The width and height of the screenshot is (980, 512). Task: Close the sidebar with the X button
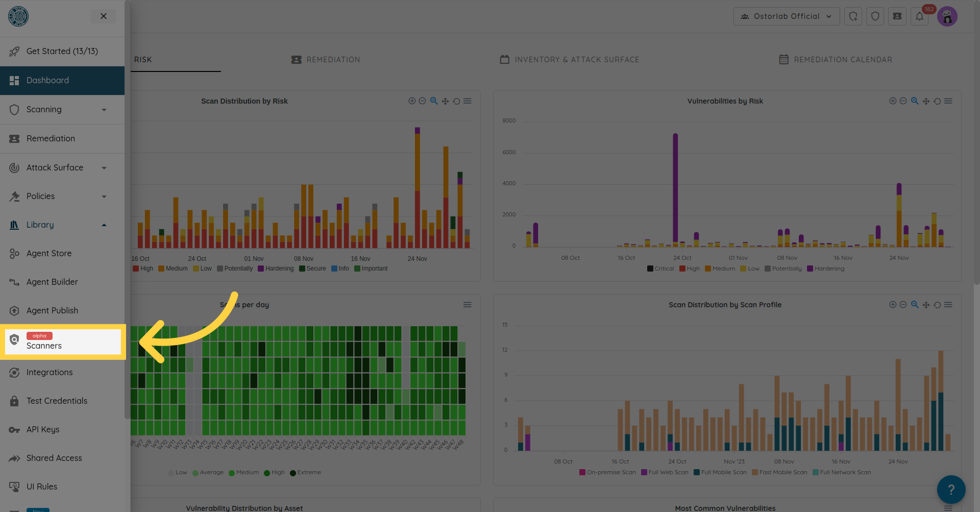104,16
